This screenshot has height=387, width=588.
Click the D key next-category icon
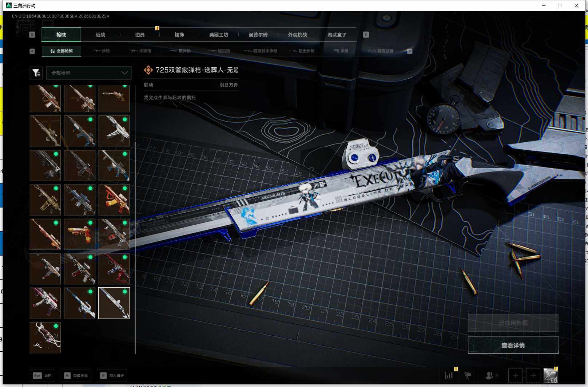pyautogui.click(x=410, y=51)
